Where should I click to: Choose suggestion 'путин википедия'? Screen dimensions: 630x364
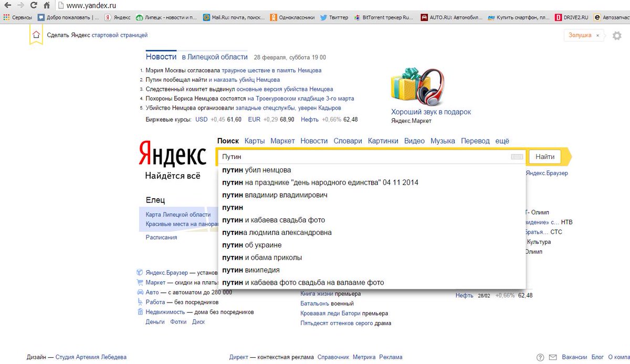[x=372, y=270]
